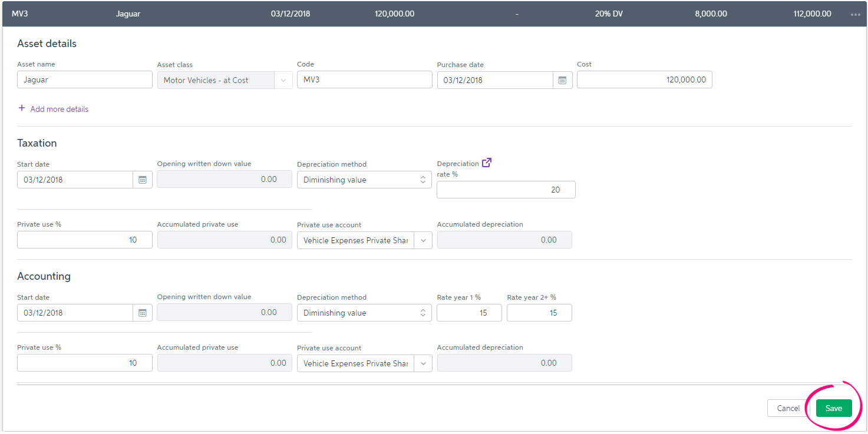Open the Taxation start date calendar

tap(142, 180)
